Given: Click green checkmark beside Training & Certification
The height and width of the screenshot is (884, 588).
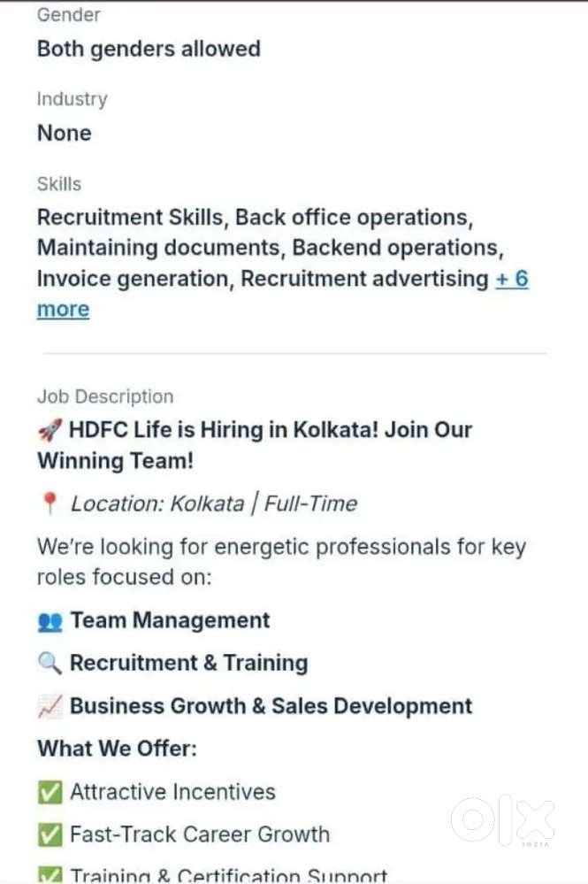Looking at the screenshot, I should pyautogui.click(x=50, y=876).
